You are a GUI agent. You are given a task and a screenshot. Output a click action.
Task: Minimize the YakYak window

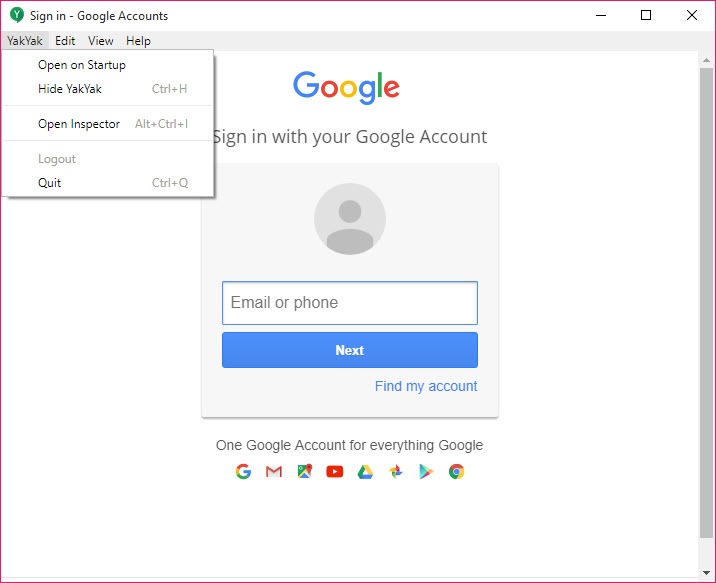click(601, 16)
